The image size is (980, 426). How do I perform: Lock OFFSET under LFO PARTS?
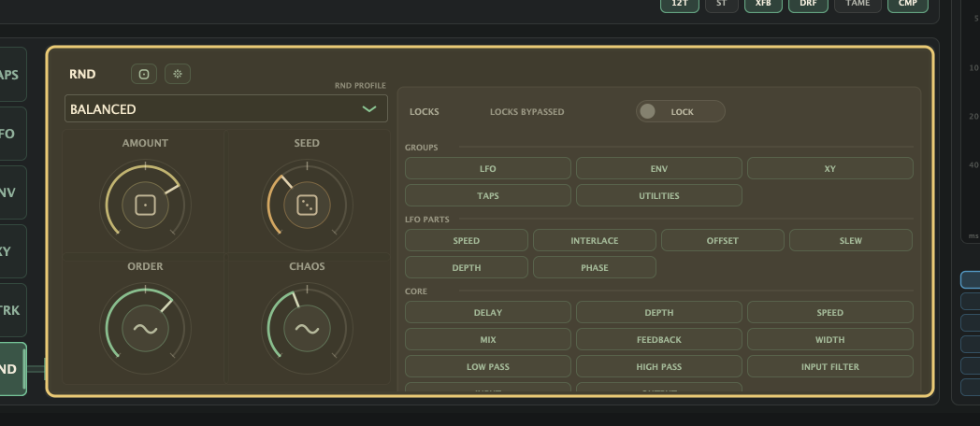click(x=723, y=240)
